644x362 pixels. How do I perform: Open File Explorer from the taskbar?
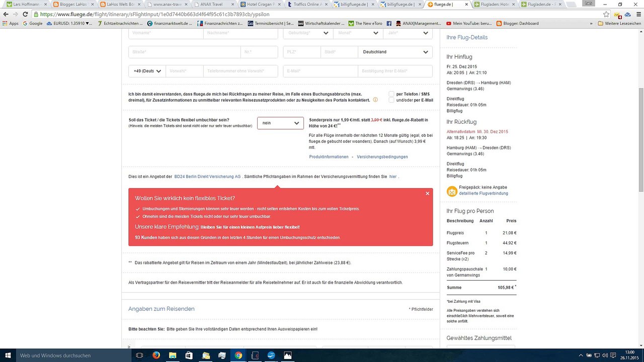point(172,355)
